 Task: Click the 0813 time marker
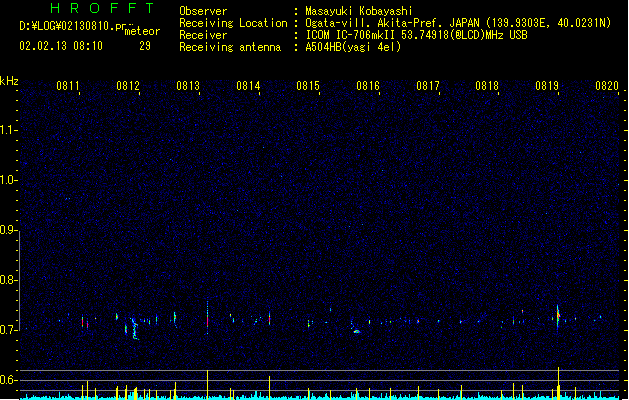click(188, 86)
